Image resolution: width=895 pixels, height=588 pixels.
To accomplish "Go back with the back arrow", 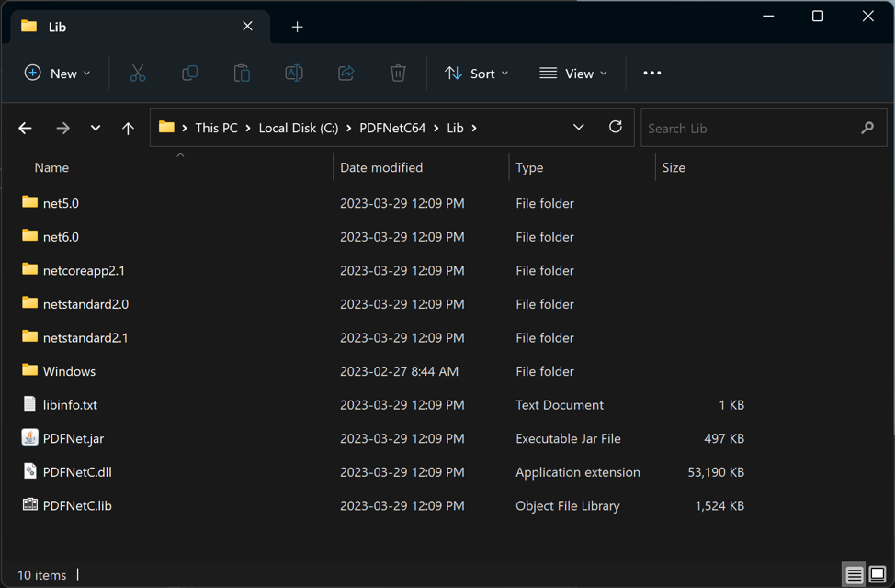I will point(25,128).
